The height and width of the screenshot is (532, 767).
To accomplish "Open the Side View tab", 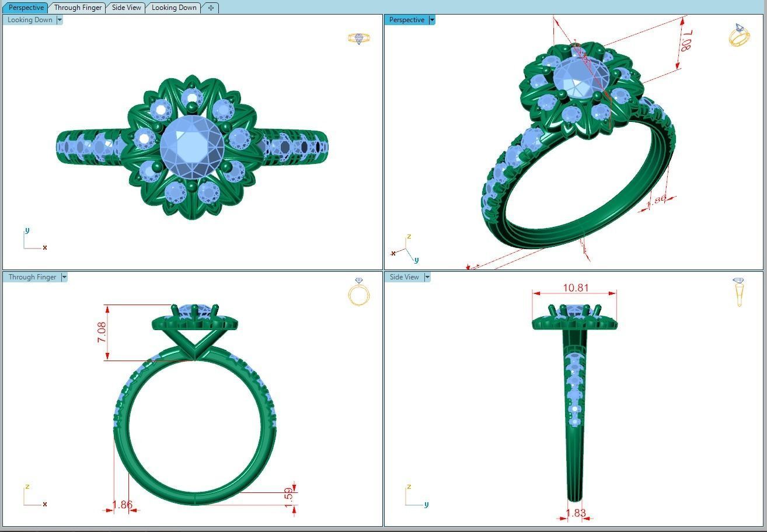I will [127, 8].
